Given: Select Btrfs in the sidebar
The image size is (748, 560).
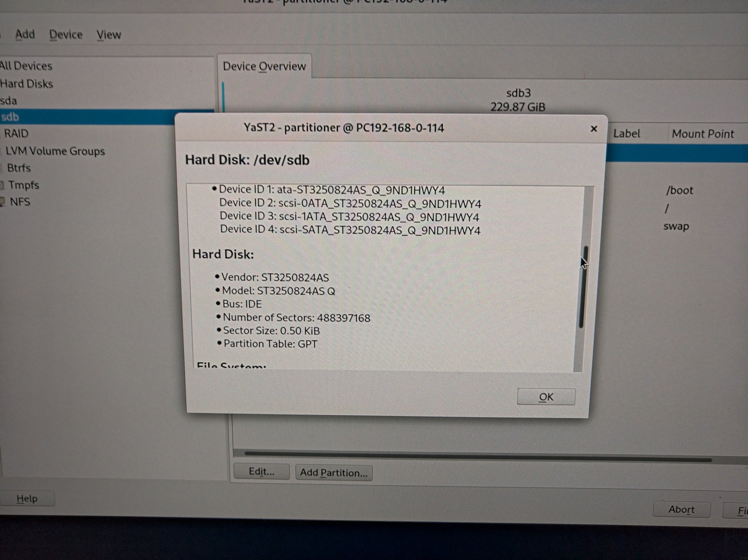Looking at the screenshot, I should [19, 168].
